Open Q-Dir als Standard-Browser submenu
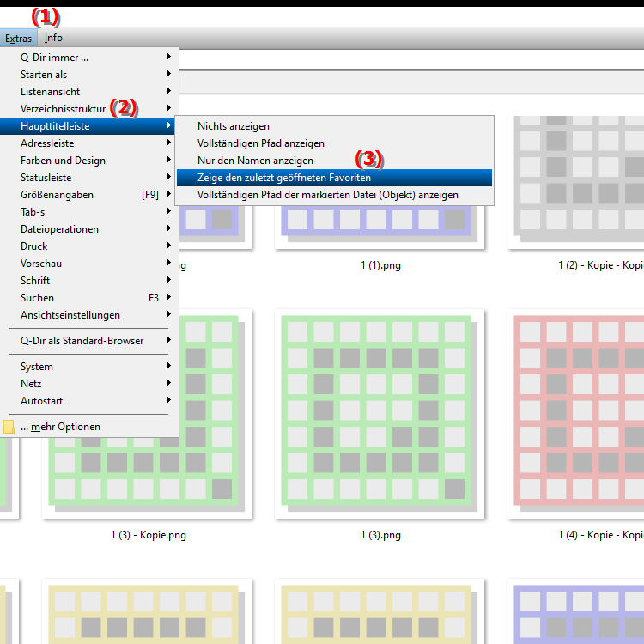Image resolution: width=644 pixels, height=644 pixels. [89, 341]
